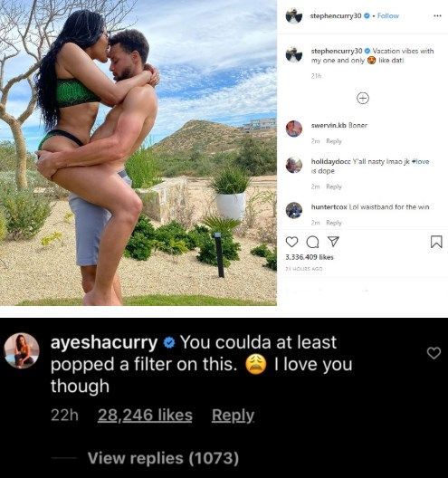448x478 pixels.
Task: Open the ayeshacurry username link
Action: [104, 342]
